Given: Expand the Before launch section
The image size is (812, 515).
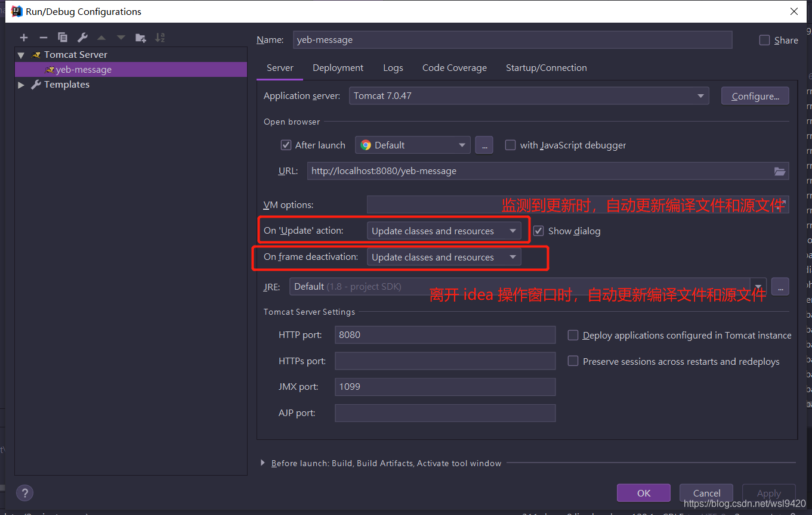Looking at the screenshot, I should pyautogui.click(x=263, y=463).
